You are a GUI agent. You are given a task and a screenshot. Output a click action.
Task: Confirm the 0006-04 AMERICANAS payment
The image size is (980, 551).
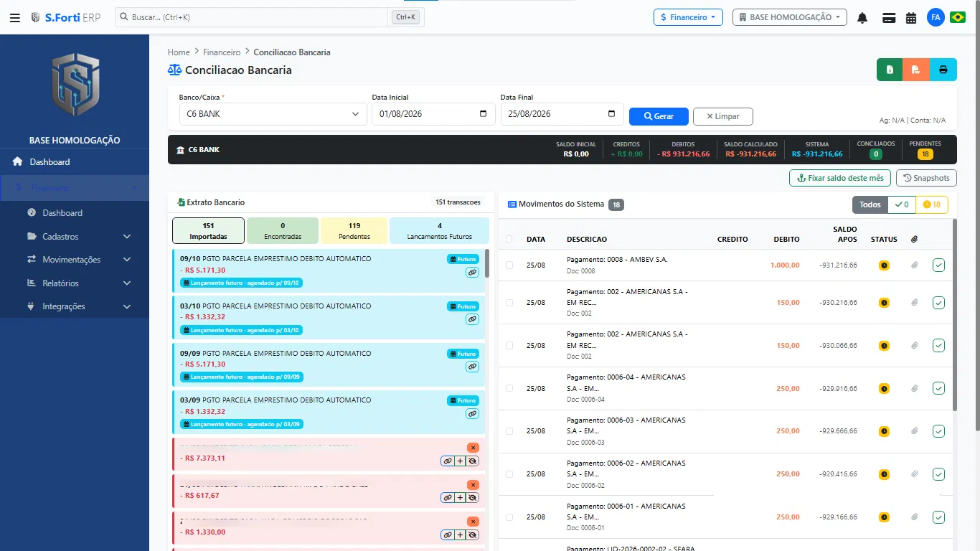[x=939, y=388]
